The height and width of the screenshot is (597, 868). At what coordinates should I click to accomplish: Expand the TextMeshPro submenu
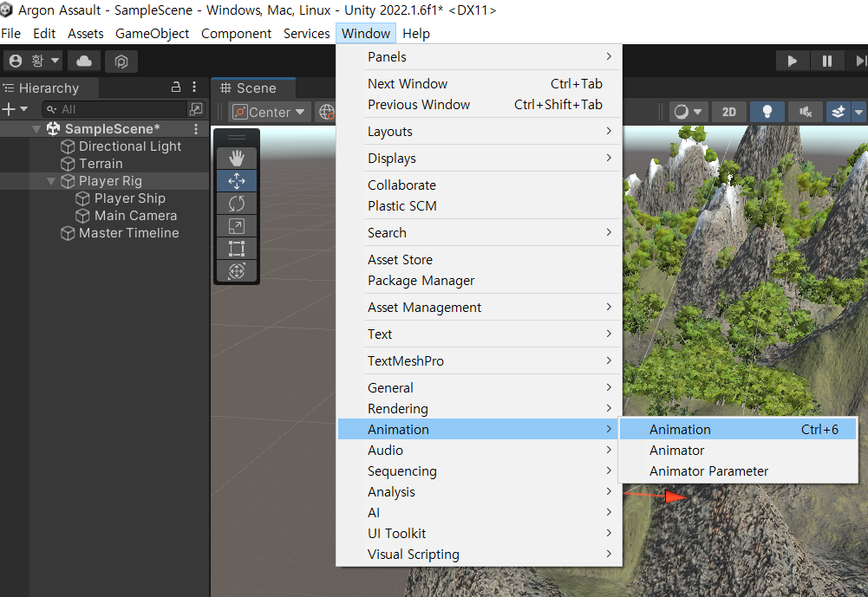[x=480, y=360]
